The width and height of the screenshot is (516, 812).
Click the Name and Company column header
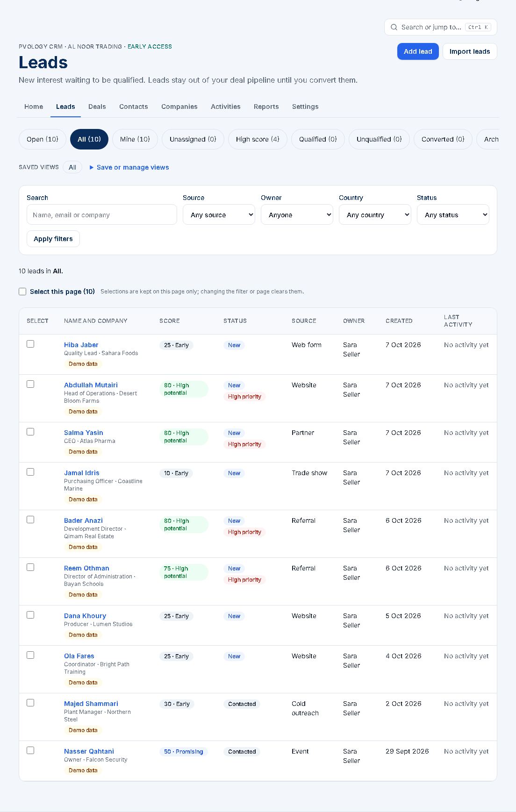point(96,321)
